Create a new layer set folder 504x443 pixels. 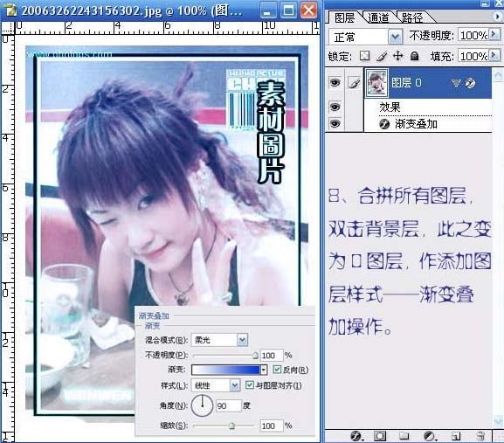(404, 436)
